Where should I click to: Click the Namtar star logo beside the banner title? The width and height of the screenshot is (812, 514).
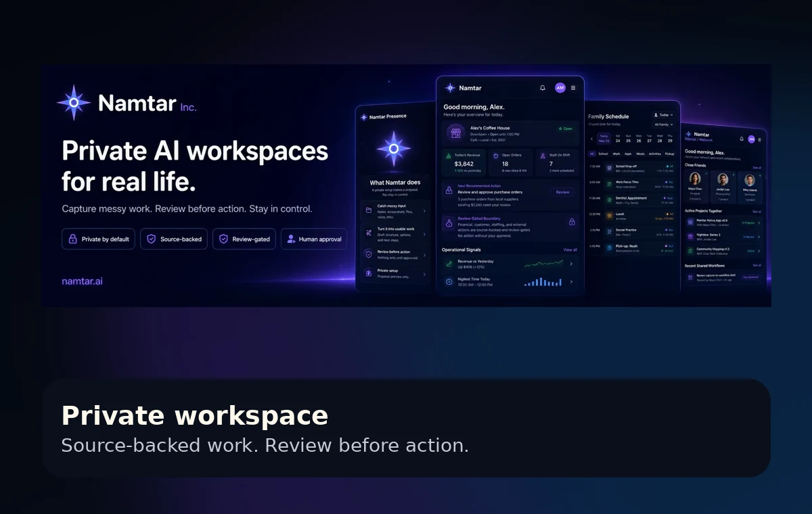coord(74,103)
